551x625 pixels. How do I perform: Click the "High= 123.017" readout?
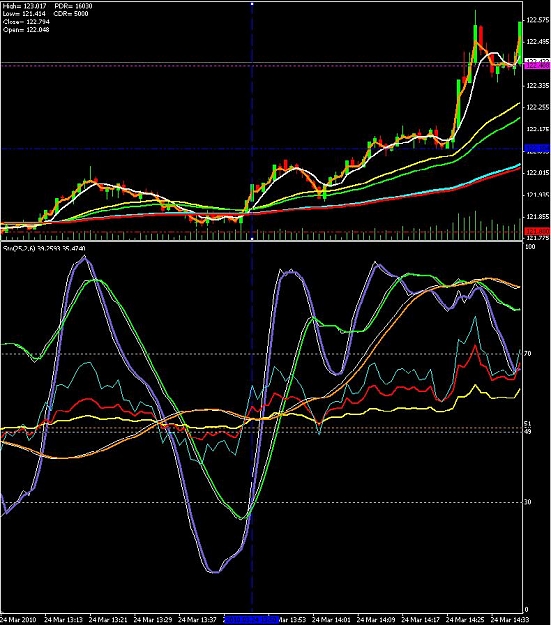pos(24,6)
